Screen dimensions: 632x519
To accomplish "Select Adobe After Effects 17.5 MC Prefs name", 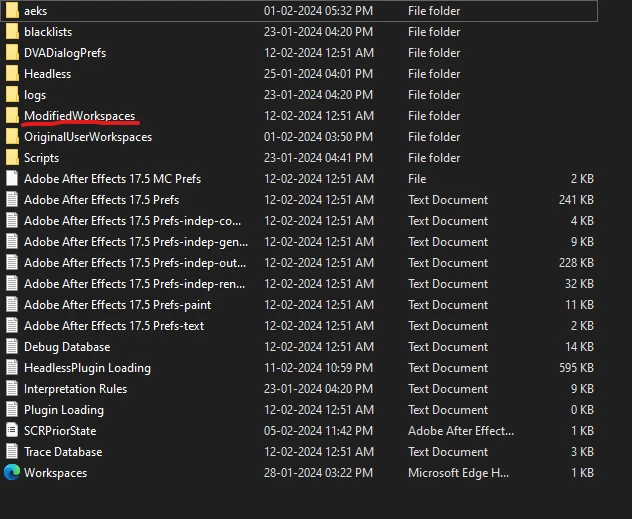I will pos(112,179).
